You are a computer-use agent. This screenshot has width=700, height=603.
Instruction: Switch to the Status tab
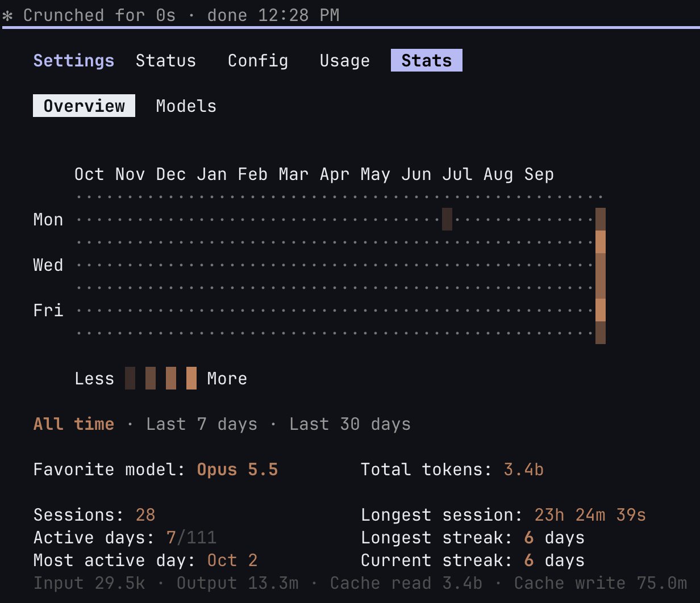pos(166,61)
